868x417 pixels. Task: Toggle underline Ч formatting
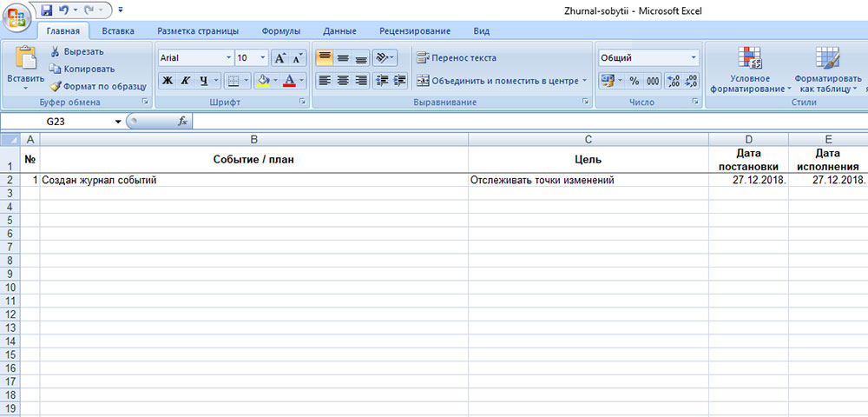[203, 81]
